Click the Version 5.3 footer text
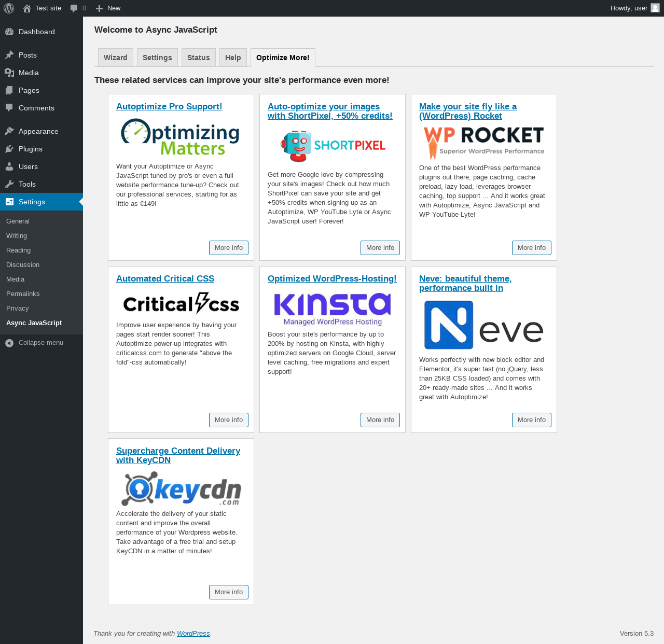This screenshot has width=664, height=644. 637,634
